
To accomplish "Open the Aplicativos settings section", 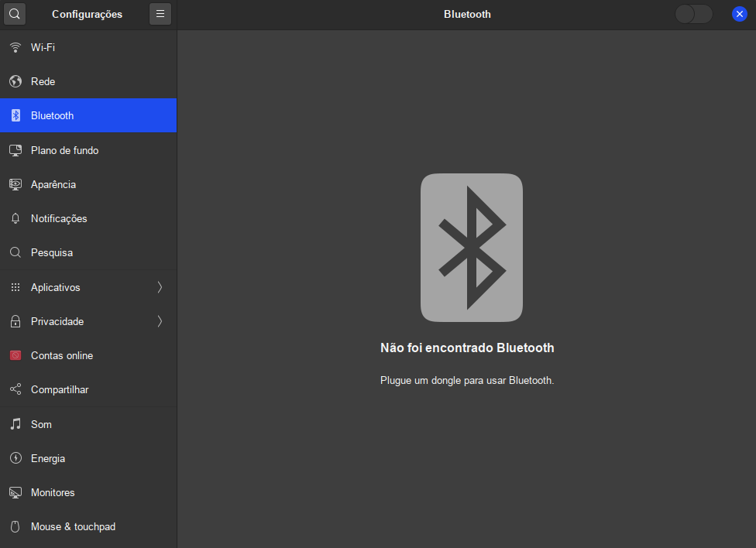I will (x=56, y=287).
